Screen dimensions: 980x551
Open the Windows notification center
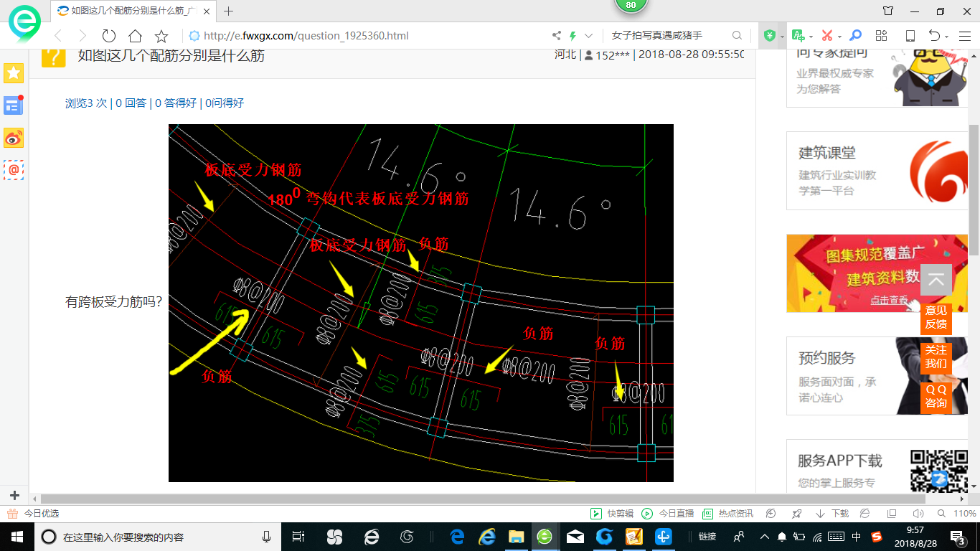pyautogui.click(x=956, y=537)
